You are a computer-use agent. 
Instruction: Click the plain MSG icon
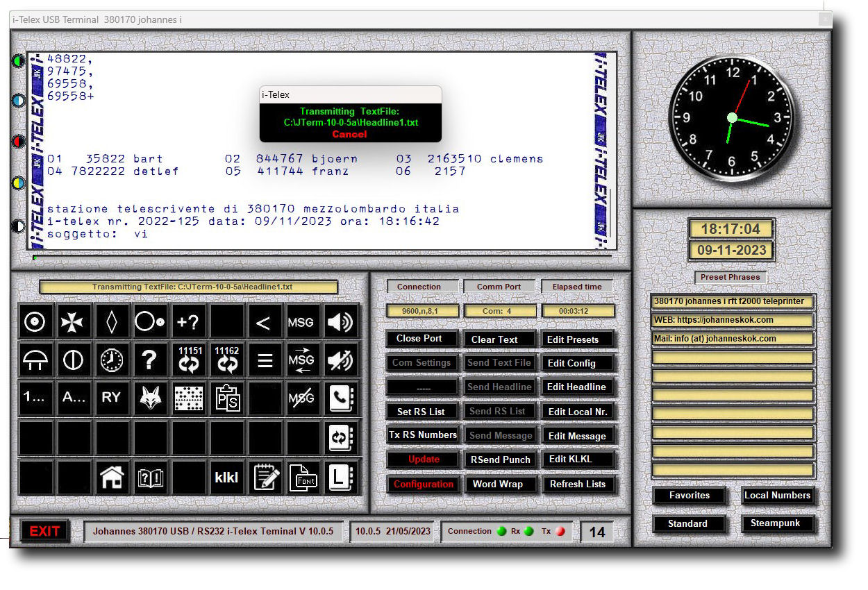[x=302, y=321]
